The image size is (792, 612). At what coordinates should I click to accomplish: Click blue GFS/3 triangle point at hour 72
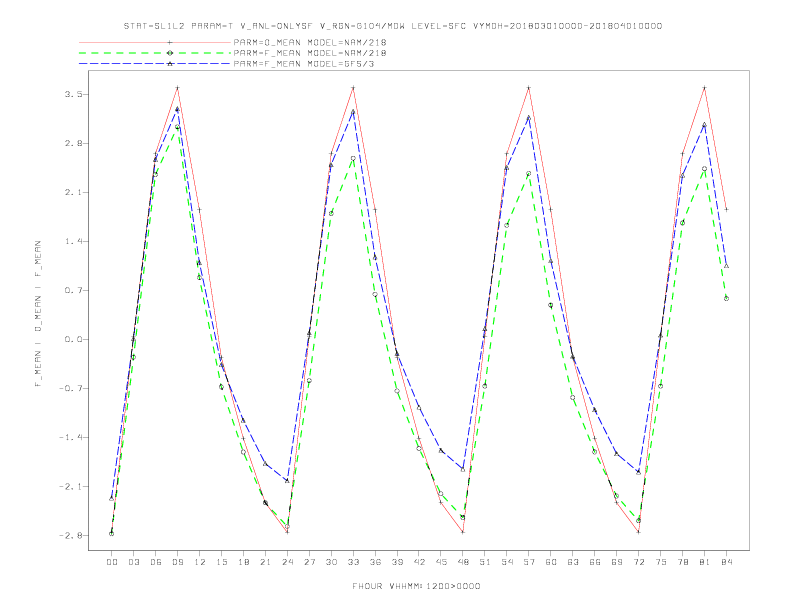[x=638, y=472]
